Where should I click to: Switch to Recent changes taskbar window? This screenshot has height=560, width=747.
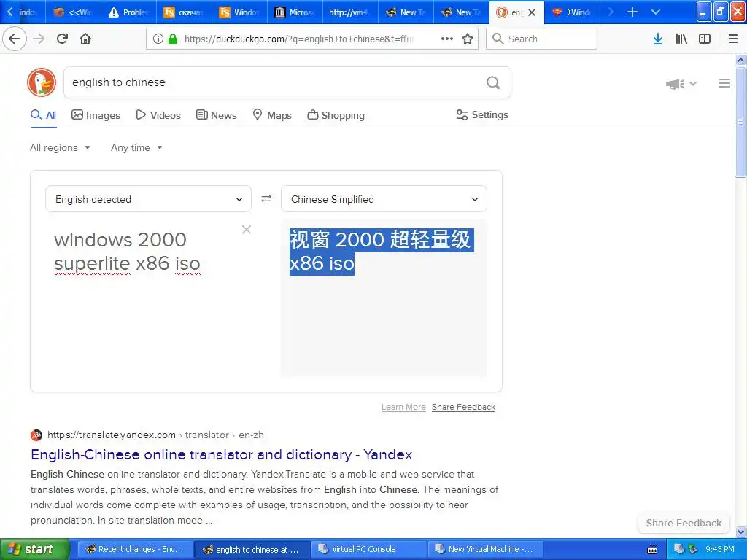[135, 549]
